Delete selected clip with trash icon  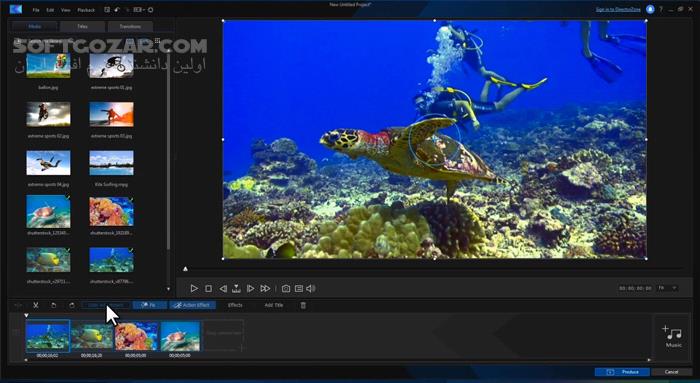tap(303, 305)
